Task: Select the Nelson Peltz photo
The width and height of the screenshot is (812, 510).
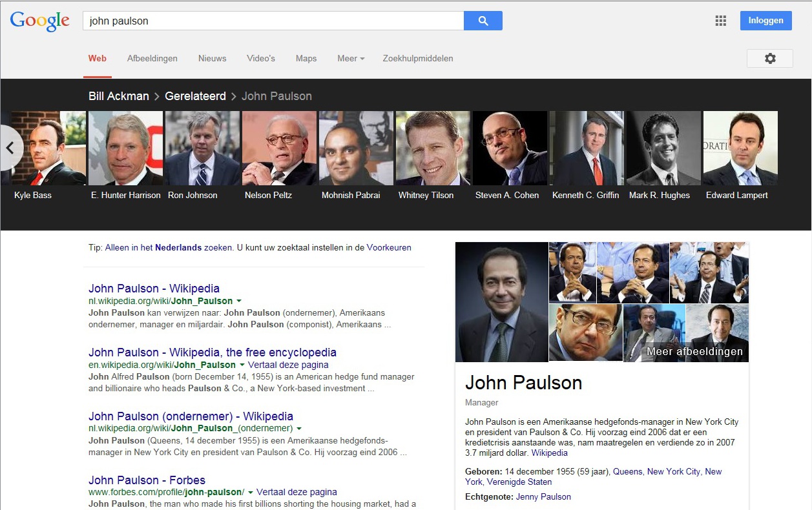Action: point(279,148)
